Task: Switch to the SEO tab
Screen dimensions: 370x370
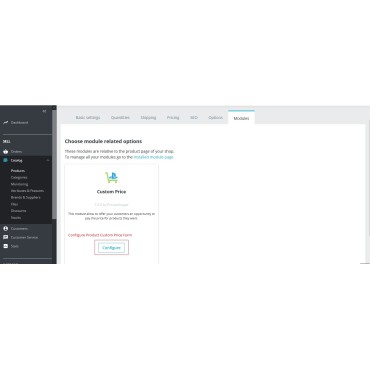Action: point(194,118)
